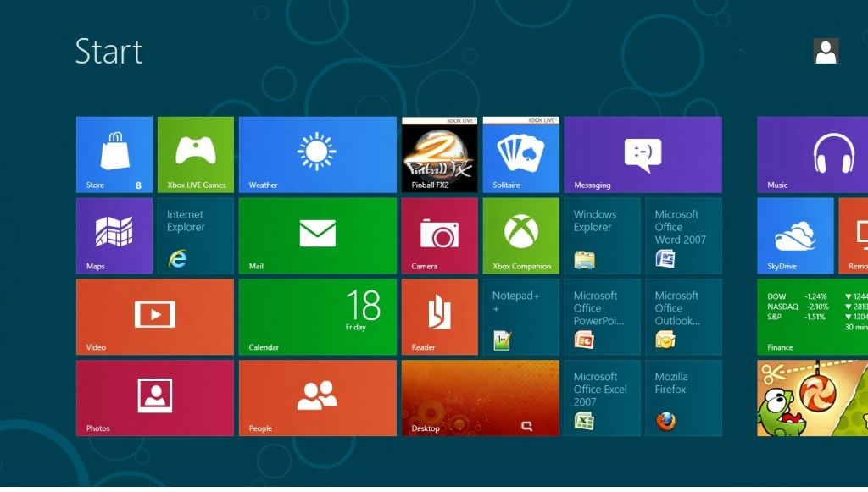Open the Store tile

pyautogui.click(x=114, y=154)
